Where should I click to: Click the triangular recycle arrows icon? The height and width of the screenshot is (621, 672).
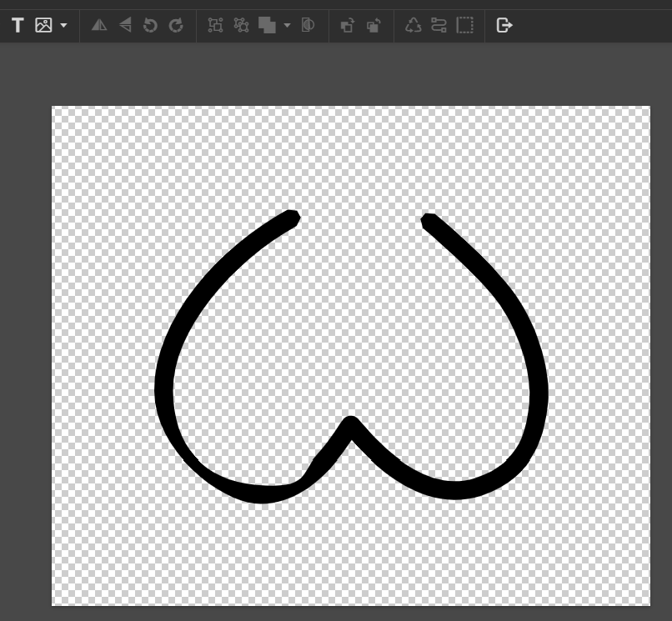414,26
